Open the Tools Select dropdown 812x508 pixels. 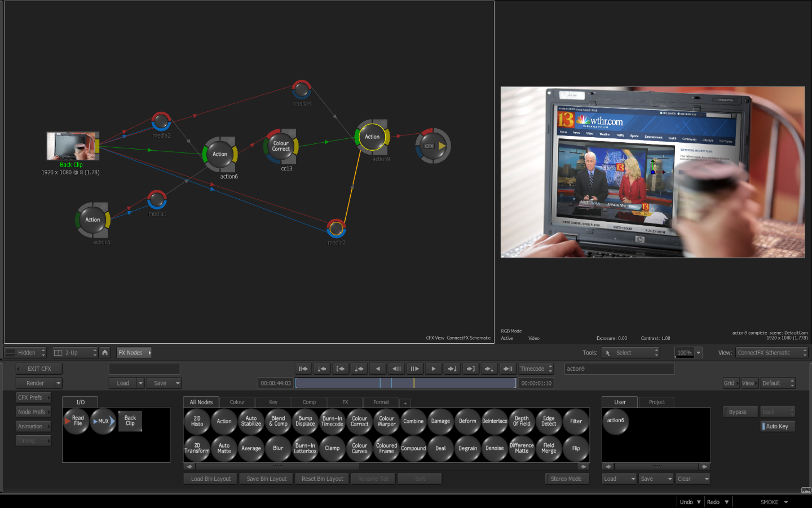[x=630, y=353]
